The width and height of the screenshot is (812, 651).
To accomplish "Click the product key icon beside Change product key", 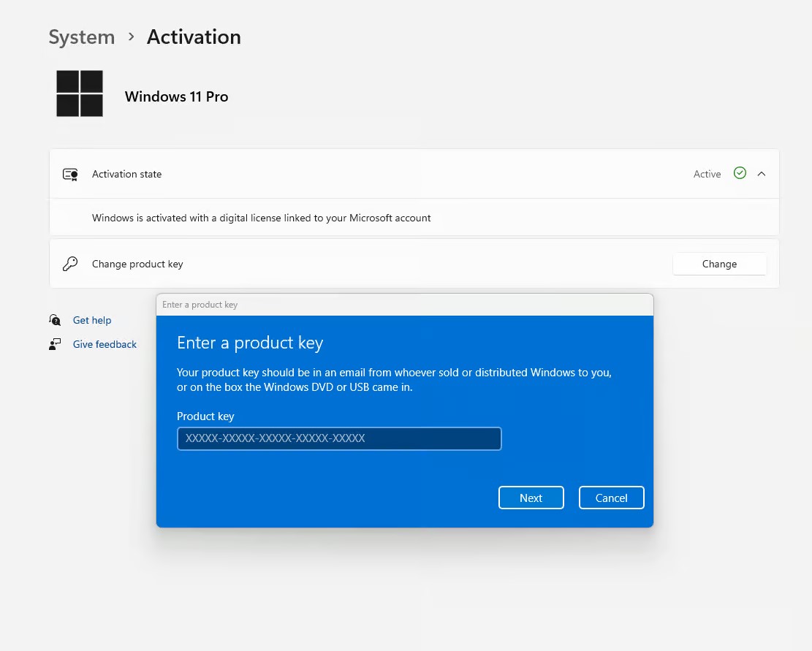I will pos(69,264).
